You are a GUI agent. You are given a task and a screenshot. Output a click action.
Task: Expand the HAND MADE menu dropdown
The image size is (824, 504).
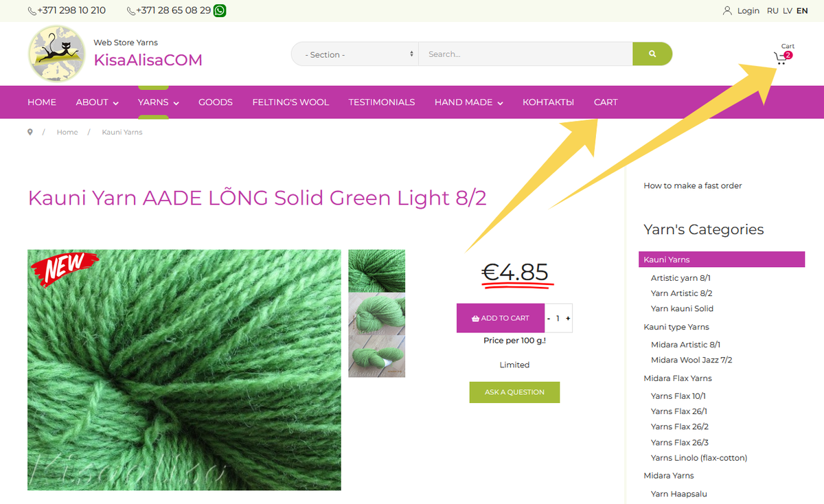tap(469, 102)
